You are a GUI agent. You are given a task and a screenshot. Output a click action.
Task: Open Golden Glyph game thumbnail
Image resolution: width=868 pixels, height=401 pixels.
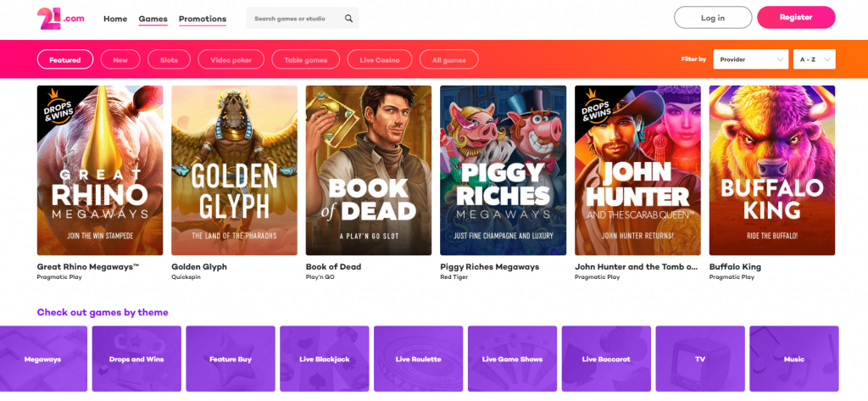234,170
